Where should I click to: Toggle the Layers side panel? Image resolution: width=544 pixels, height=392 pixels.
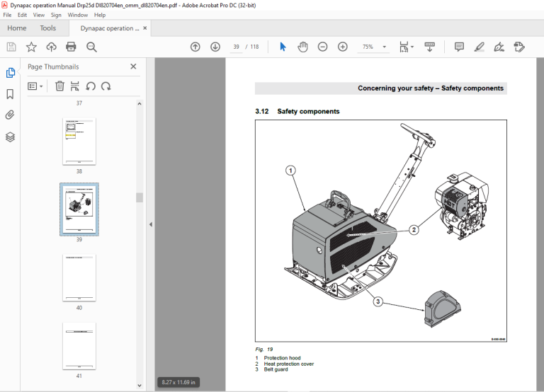coord(10,137)
